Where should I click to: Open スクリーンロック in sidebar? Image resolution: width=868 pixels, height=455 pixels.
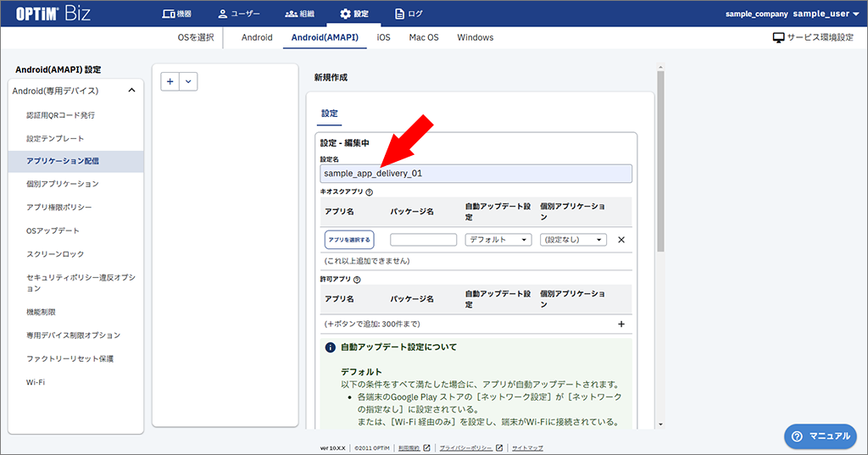(55, 253)
